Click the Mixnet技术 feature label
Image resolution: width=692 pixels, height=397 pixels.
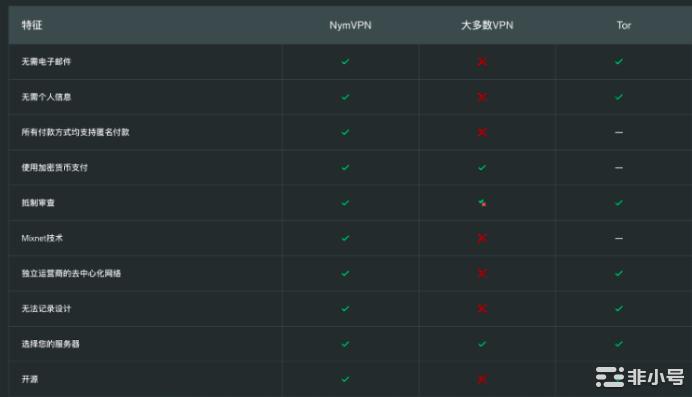[42, 238]
